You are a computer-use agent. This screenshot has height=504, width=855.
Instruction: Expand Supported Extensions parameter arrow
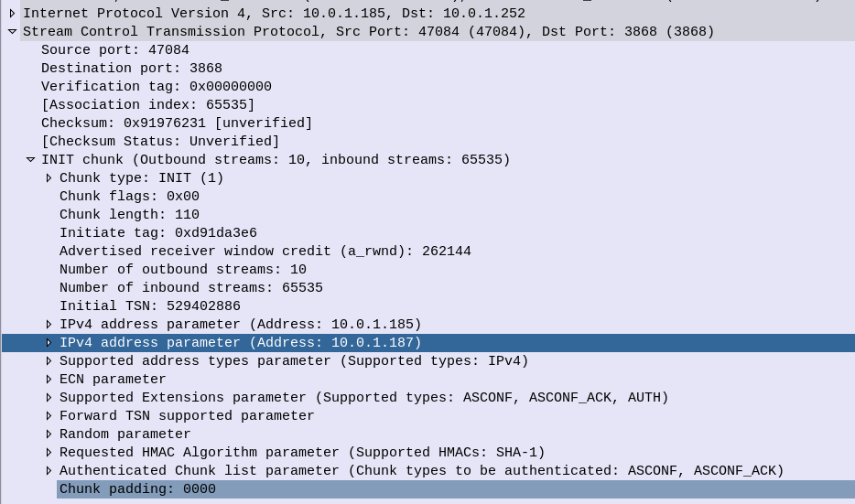tap(49, 398)
